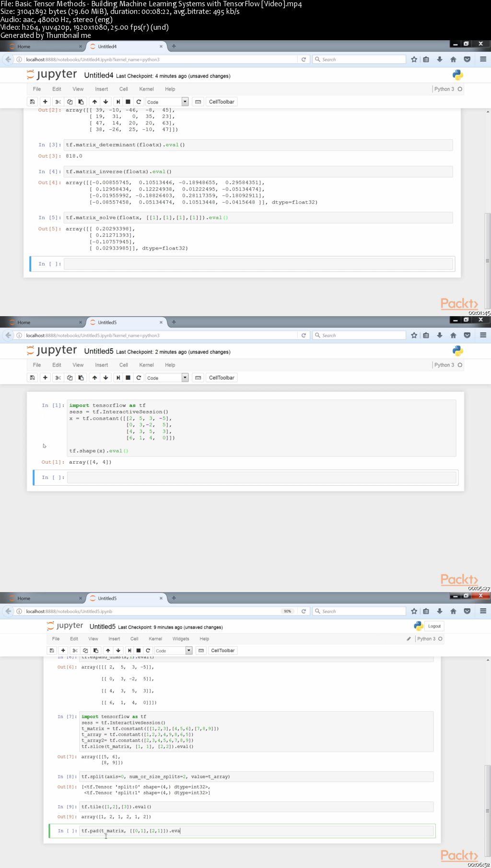Restart the kernel using the Untitled4 toolbar icon

[139, 102]
